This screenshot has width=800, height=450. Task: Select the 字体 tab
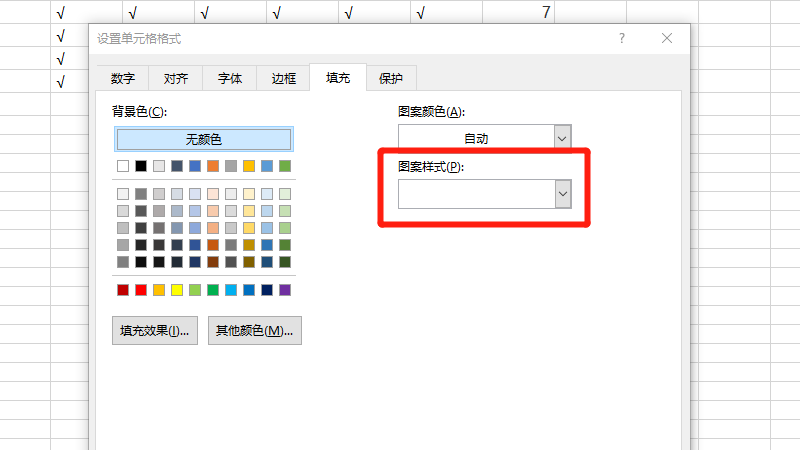point(230,78)
